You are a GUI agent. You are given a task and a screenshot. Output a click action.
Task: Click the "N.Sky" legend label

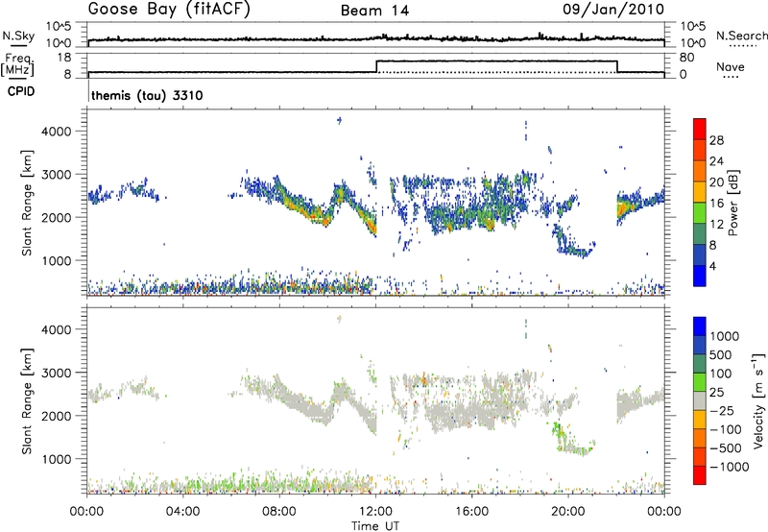(18, 36)
